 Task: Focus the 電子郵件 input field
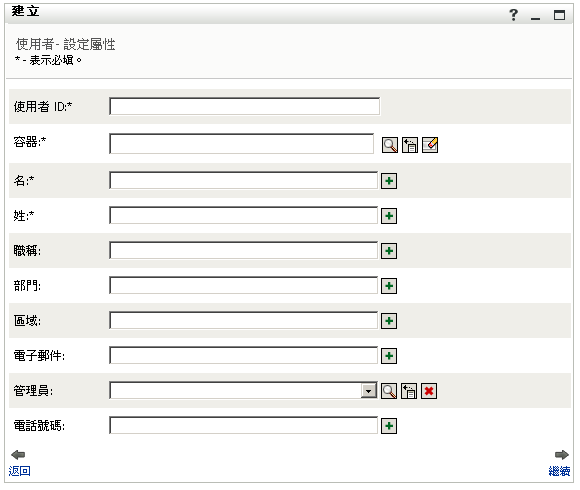coord(243,356)
